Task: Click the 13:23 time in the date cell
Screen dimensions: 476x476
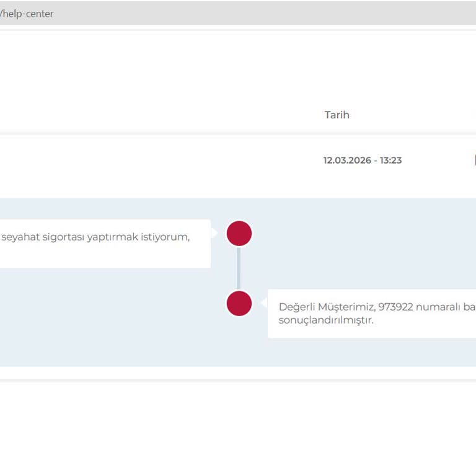Action: pos(390,161)
